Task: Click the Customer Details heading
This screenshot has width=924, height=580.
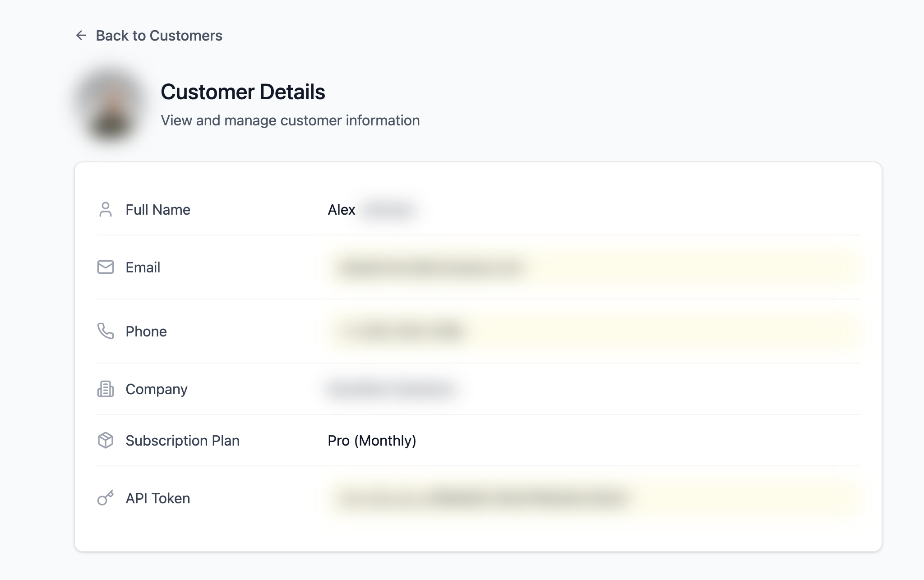Action: (243, 92)
